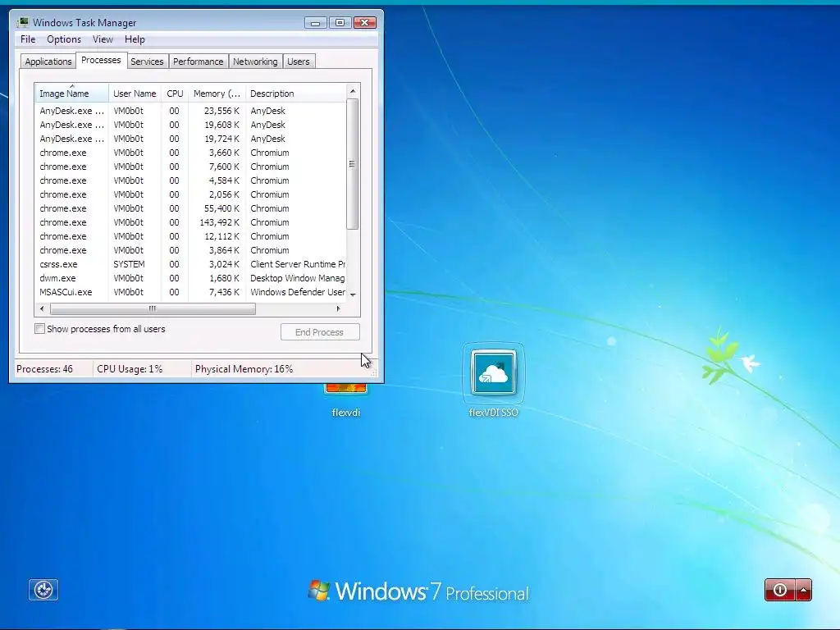This screenshot has width=840, height=630.
Task: Click the vertical scrollbar thumb in process list
Action: (x=353, y=164)
